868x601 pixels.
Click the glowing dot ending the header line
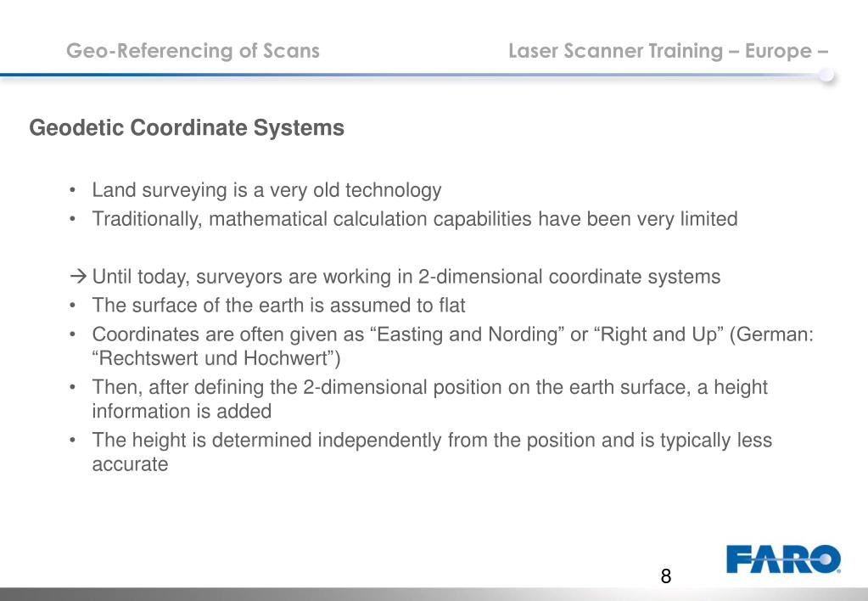(826, 75)
